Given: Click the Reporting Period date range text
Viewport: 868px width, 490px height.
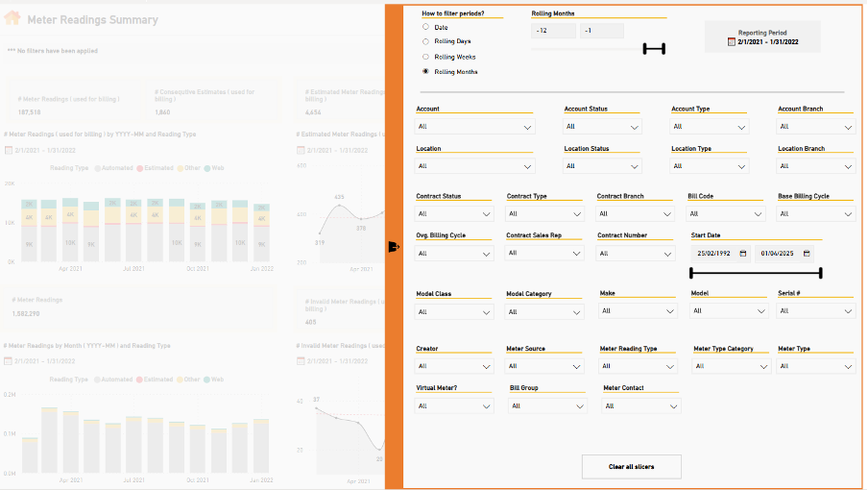Looking at the screenshot, I should point(768,41).
